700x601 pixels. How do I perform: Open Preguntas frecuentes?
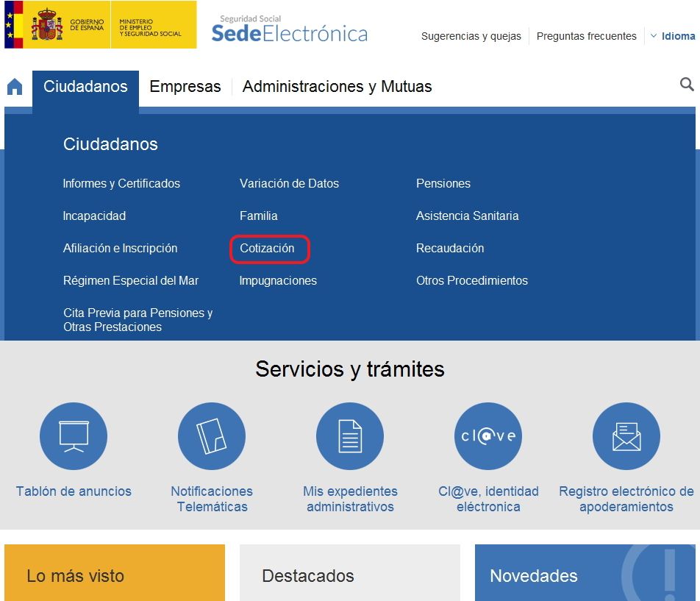coord(586,35)
